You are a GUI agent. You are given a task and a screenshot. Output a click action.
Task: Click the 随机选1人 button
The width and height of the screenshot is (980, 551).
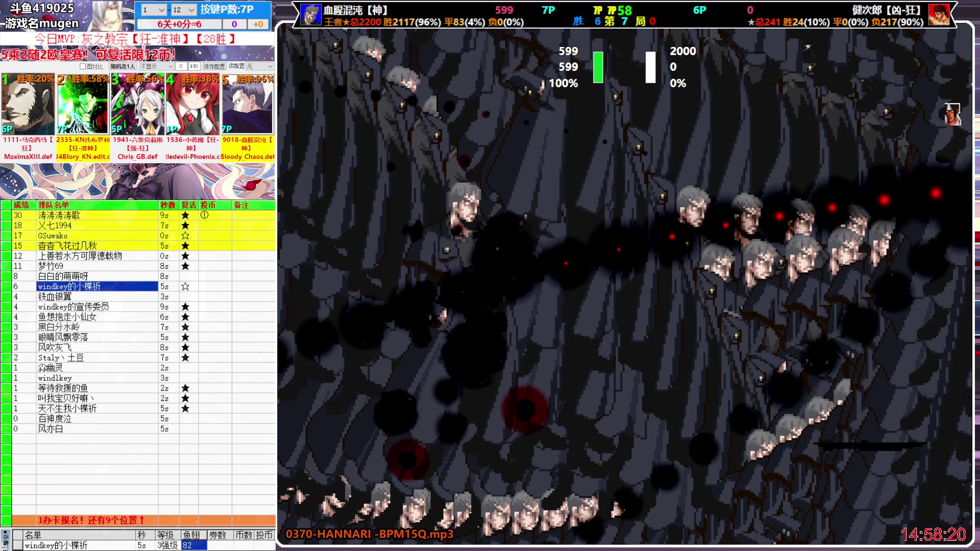coord(123,66)
